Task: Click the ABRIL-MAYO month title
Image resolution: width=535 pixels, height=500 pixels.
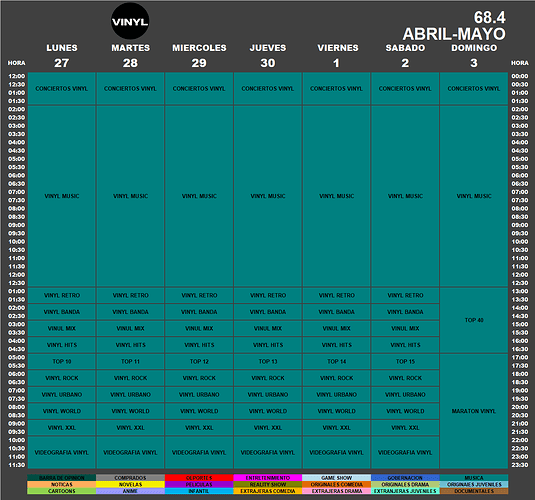Action: (454, 34)
